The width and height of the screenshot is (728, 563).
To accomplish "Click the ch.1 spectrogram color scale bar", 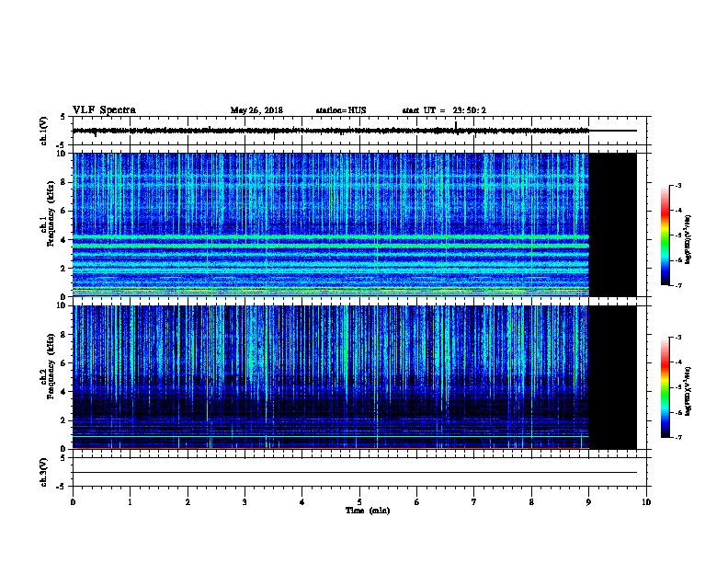I will tap(665, 236).
